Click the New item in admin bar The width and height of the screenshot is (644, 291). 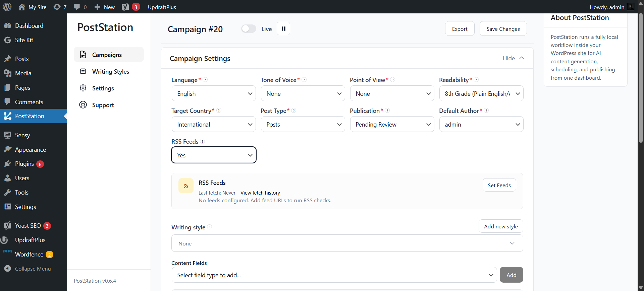point(105,7)
